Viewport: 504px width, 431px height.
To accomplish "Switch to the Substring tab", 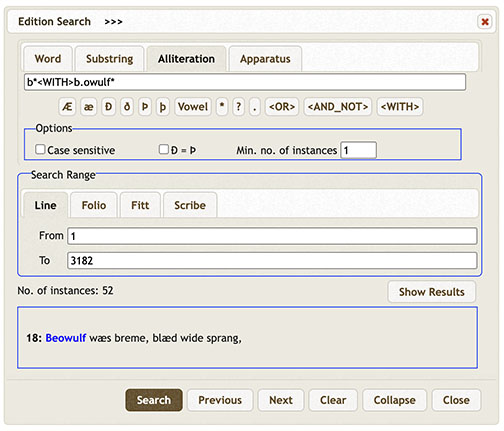I will click(x=110, y=59).
